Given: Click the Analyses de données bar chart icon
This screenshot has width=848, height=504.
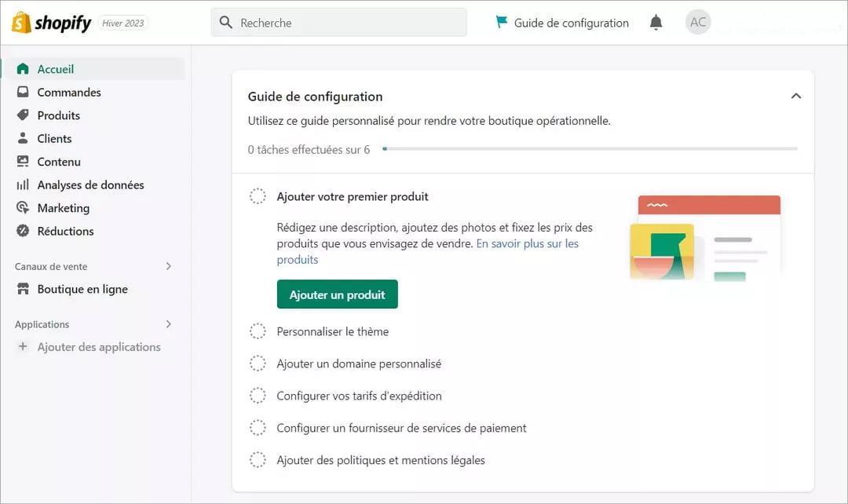Looking at the screenshot, I should pos(23,185).
